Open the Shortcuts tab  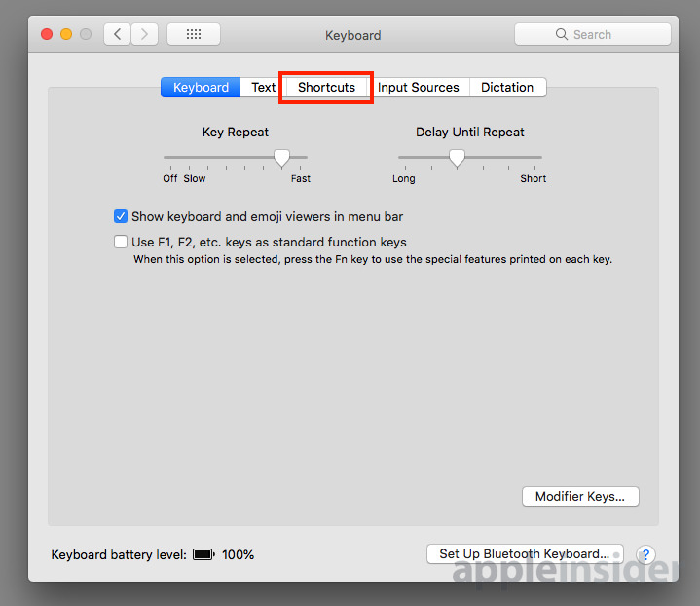click(x=326, y=87)
